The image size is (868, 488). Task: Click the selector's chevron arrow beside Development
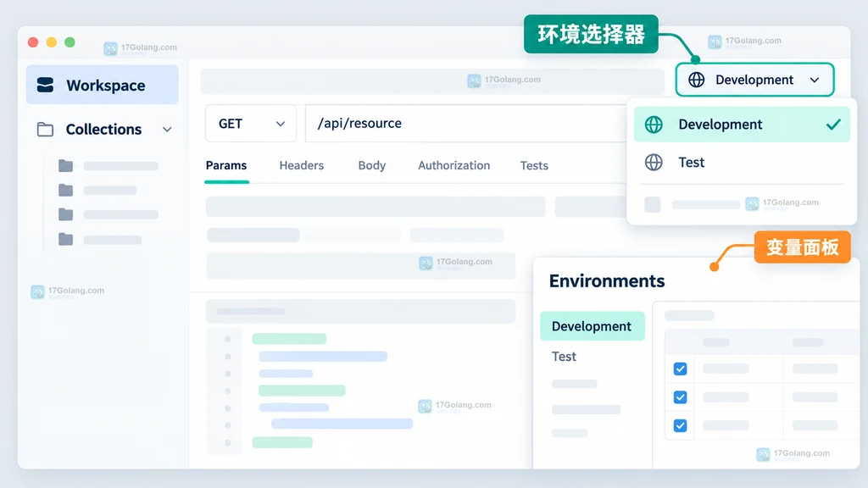(815, 80)
